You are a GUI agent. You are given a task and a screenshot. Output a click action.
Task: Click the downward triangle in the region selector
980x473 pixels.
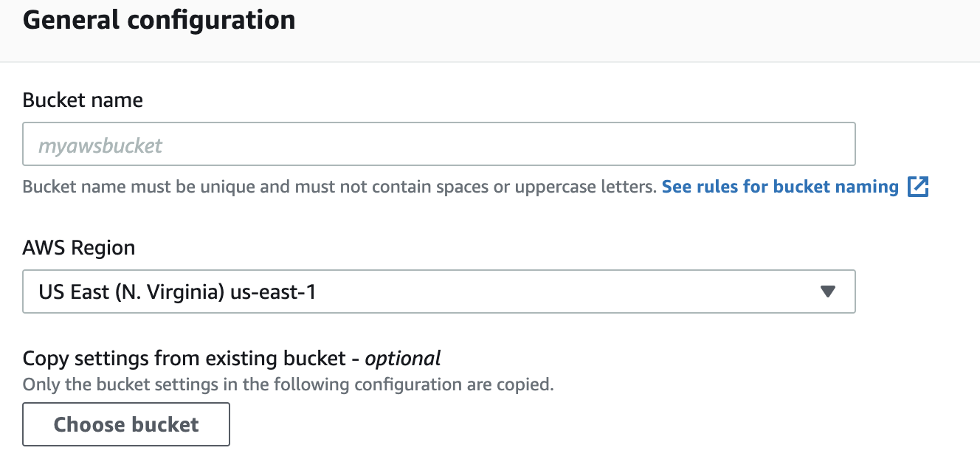(828, 291)
